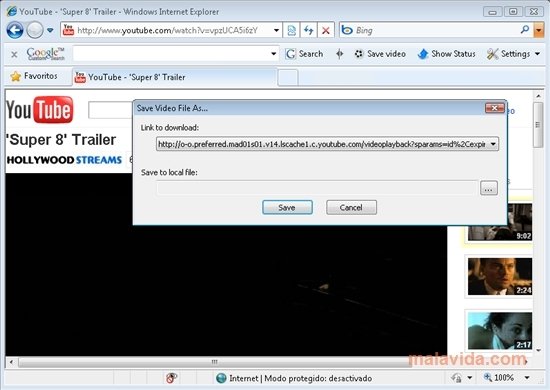
Task: Open the Settings toolbar dropdown arrow
Action: [x=537, y=54]
